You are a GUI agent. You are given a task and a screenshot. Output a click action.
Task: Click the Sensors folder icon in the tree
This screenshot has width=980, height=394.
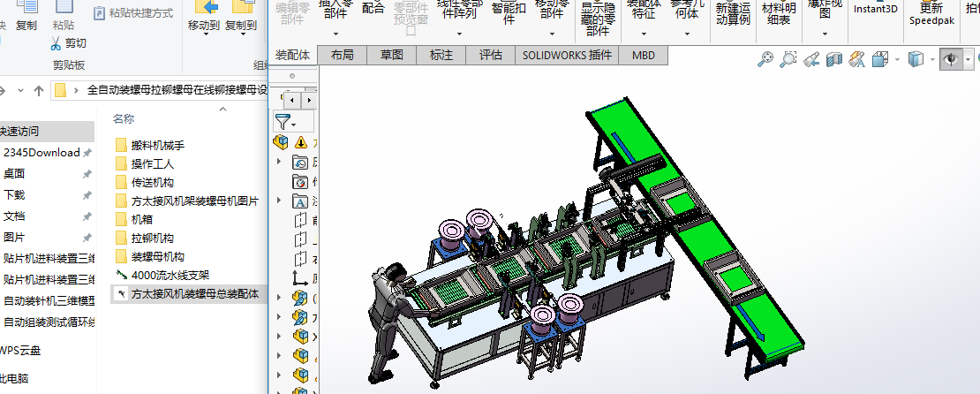pyautogui.click(x=301, y=182)
